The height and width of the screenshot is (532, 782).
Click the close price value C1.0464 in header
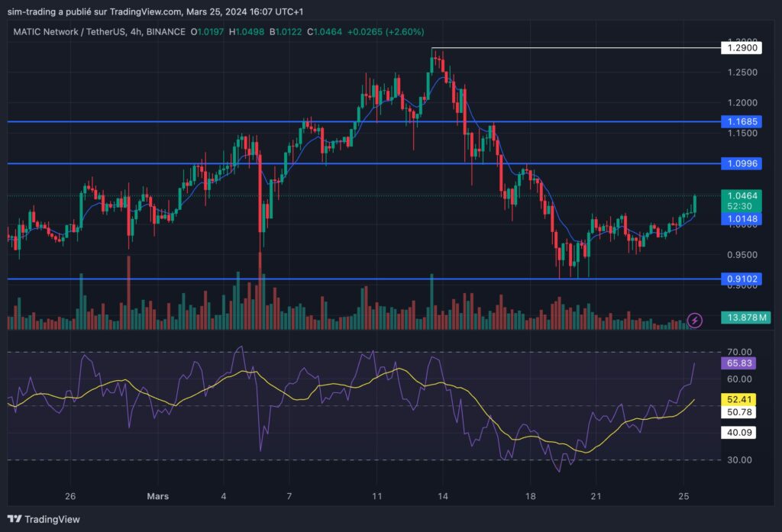pyautogui.click(x=325, y=32)
